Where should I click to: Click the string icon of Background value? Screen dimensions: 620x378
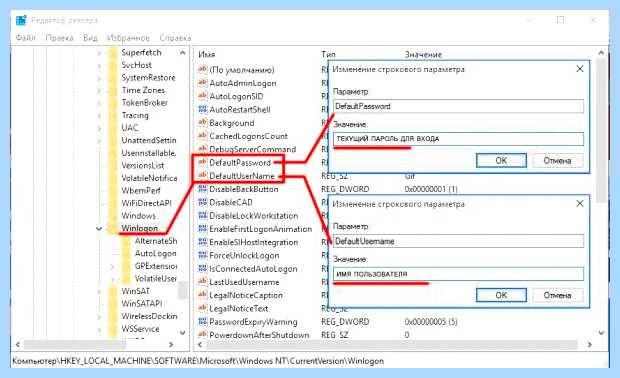[x=202, y=123]
